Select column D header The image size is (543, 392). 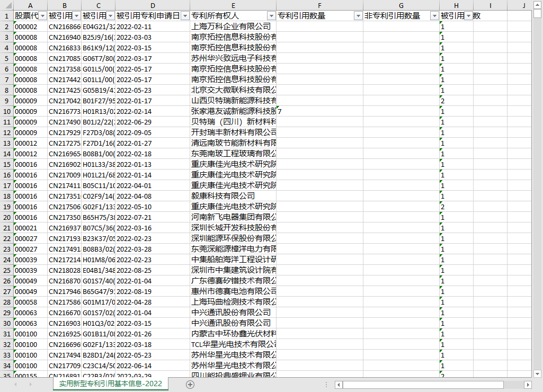pyautogui.click(x=153, y=5)
